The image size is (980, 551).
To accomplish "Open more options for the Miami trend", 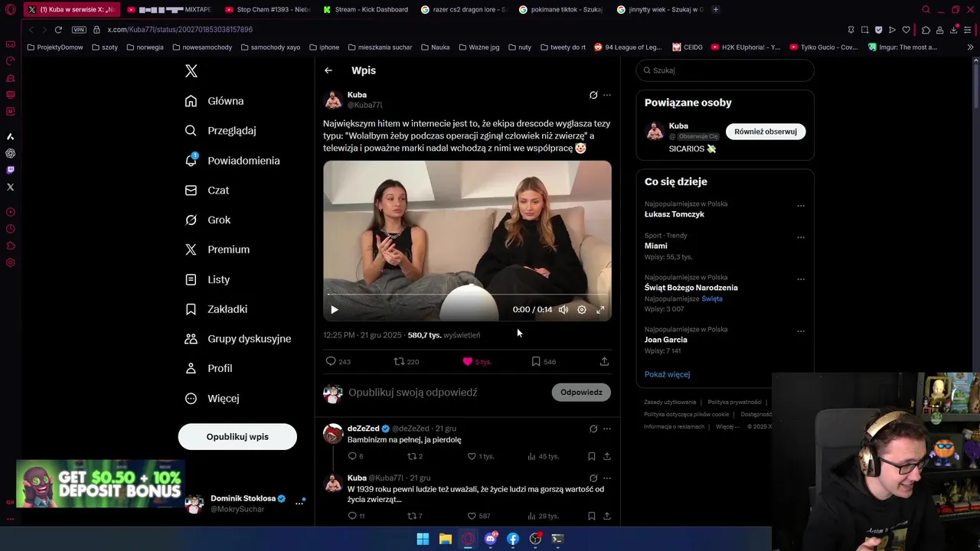I will pos(801,237).
